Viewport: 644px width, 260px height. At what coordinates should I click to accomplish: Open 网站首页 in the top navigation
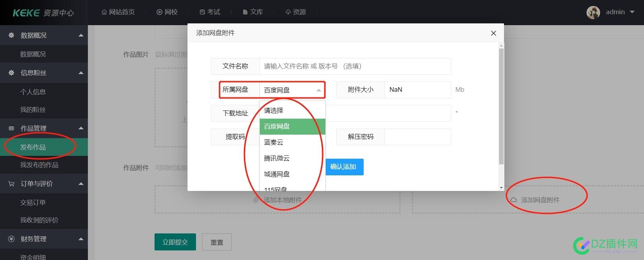[122, 12]
